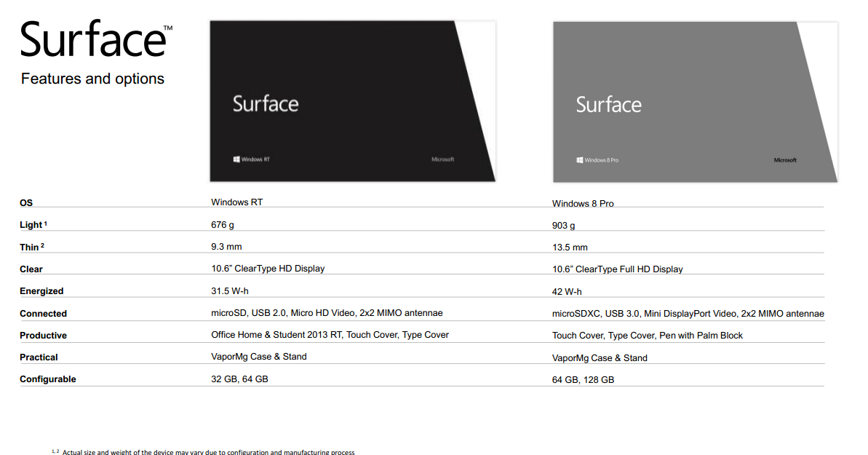Image resolution: width=868 pixels, height=455 pixels.
Task: Select the "Energized" row label
Action: (41, 291)
